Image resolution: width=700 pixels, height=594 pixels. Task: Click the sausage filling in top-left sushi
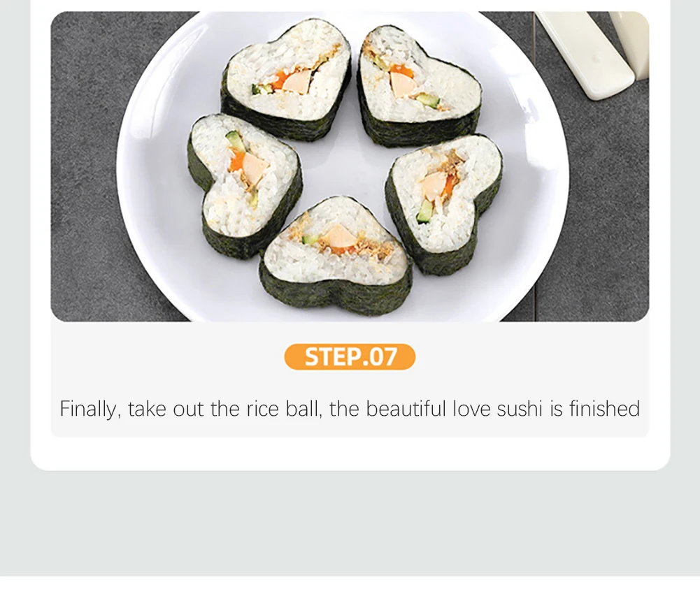point(294,82)
